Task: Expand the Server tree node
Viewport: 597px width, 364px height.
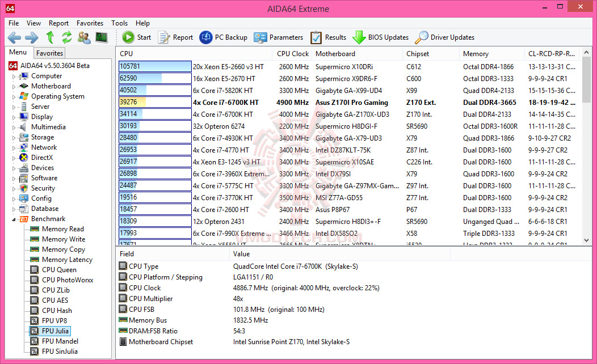Action: tap(14, 107)
